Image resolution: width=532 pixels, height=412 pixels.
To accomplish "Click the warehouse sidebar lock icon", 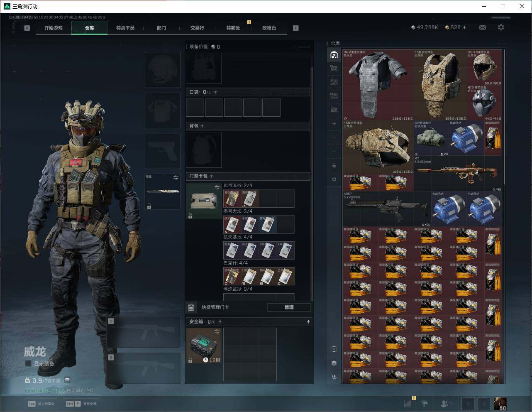I will tap(334, 165).
